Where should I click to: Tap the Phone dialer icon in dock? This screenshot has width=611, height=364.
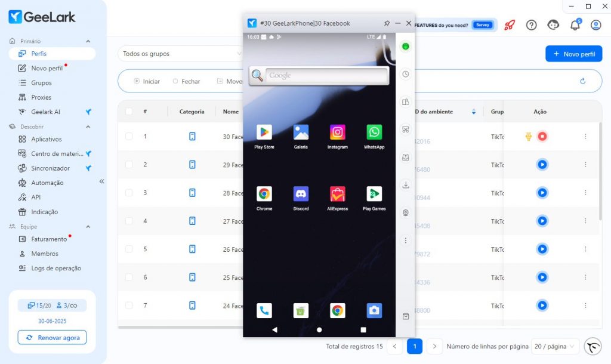[x=264, y=311]
